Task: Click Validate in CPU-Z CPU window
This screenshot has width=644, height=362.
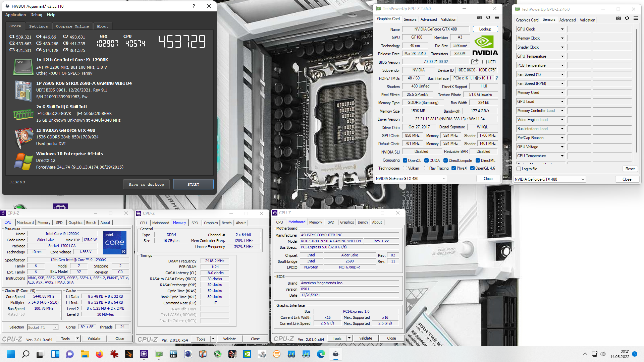Action: click(94, 339)
